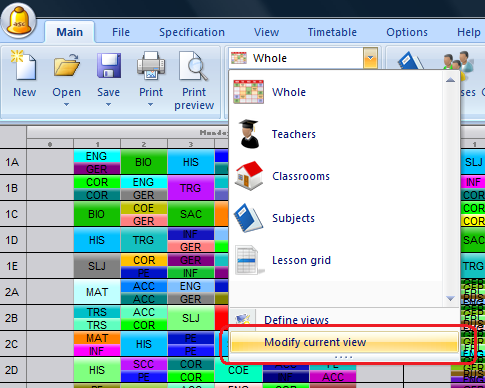Open Print preview from the ribbon
This screenshot has height=388, width=485.
[x=194, y=81]
